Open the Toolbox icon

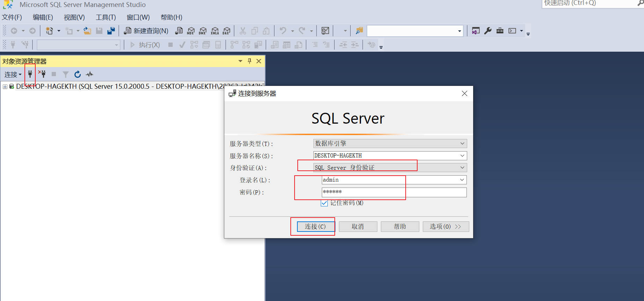coord(500,31)
